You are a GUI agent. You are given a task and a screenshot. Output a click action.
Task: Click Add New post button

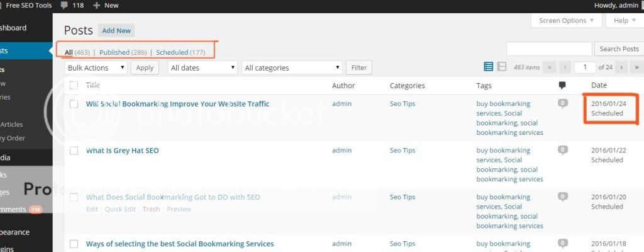[x=116, y=30]
